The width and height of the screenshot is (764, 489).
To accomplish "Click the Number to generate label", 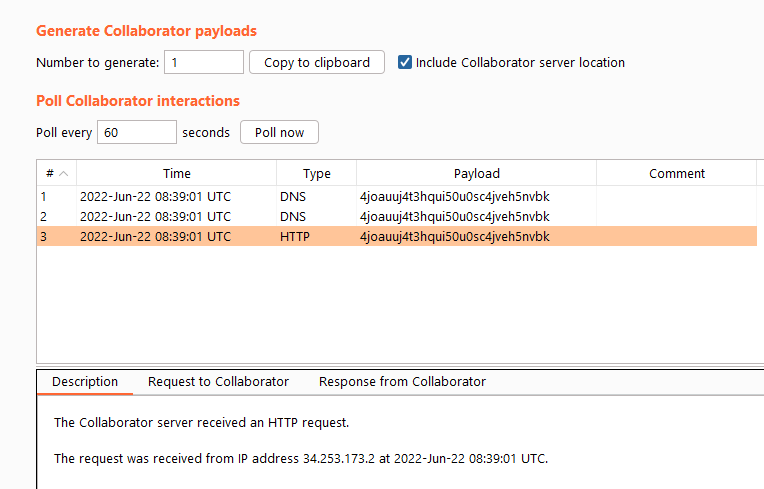I will click(97, 63).
